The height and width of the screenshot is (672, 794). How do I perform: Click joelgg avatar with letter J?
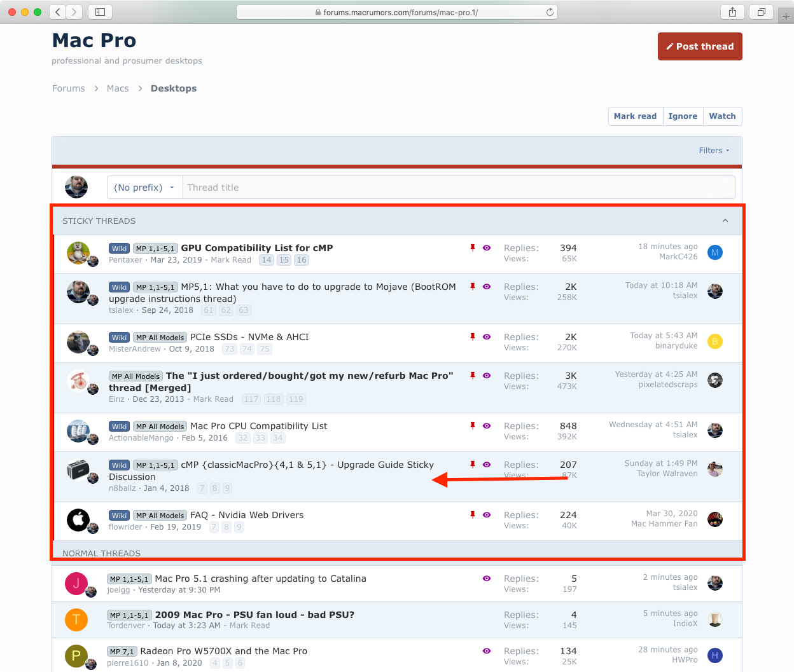pos(76,583)
